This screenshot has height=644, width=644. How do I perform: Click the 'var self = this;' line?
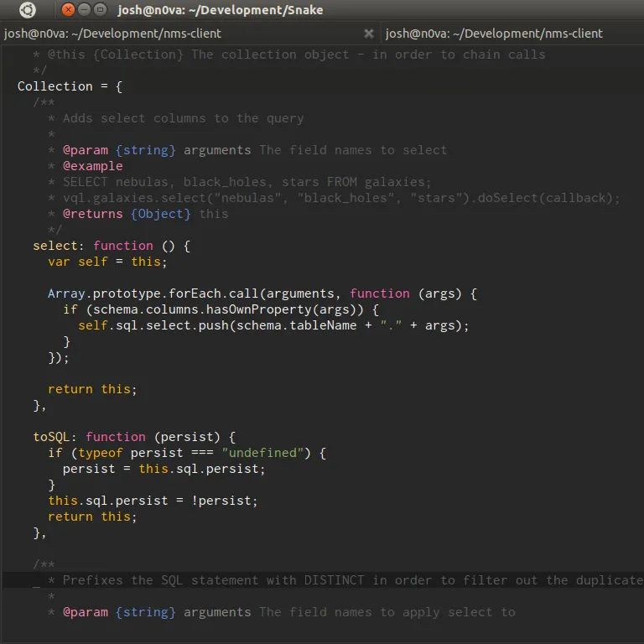107,262
